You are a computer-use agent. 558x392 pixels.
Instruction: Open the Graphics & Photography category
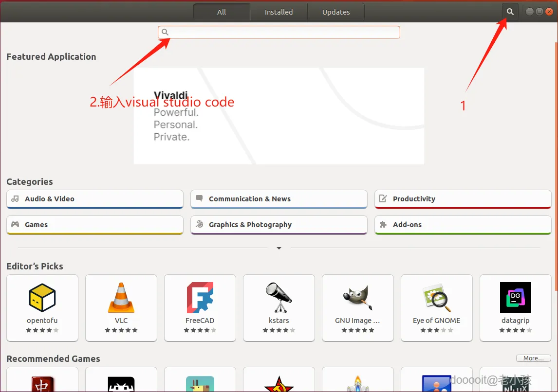279,225
